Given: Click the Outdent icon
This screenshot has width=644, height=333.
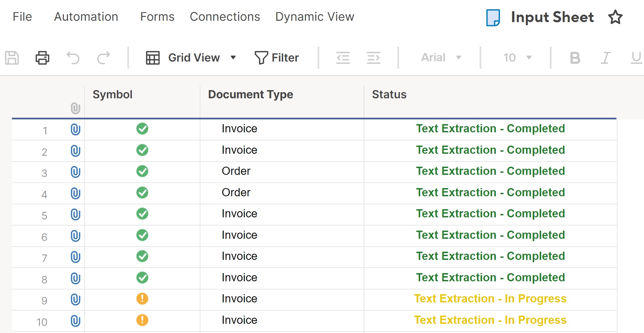Looking at the screenshot, I should pyautogui.click(x=343, y=58).
